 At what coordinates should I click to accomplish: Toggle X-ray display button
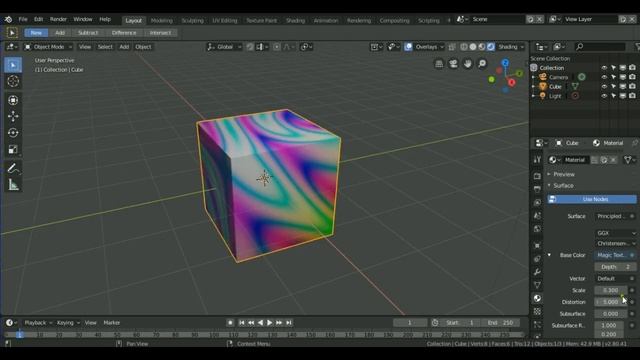point(452,47)
